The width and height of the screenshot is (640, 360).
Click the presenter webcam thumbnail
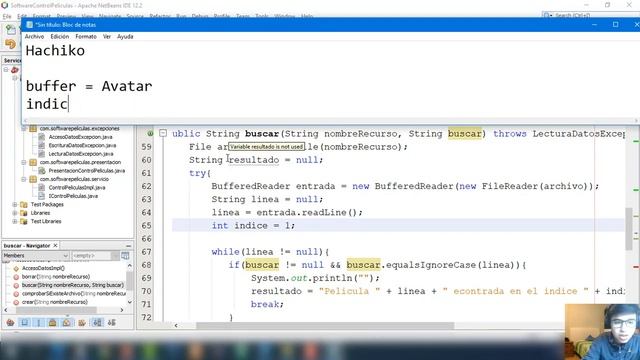point(602,332)
